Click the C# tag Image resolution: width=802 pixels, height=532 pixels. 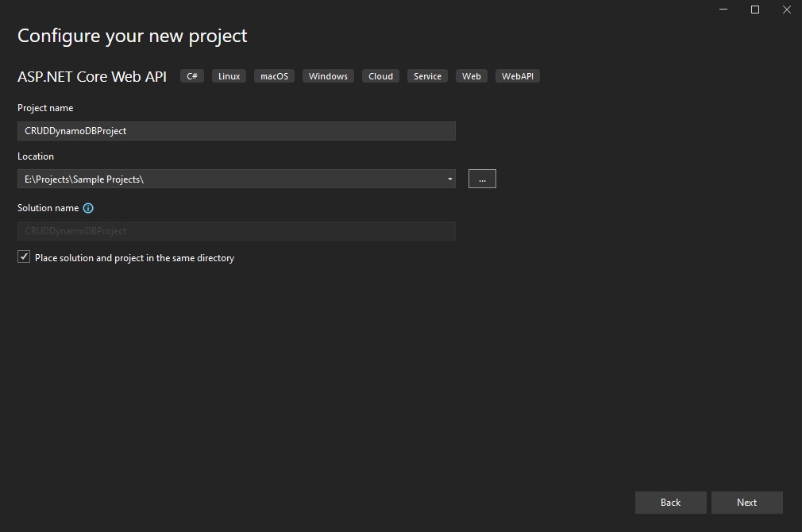click(x=192, y=76)
